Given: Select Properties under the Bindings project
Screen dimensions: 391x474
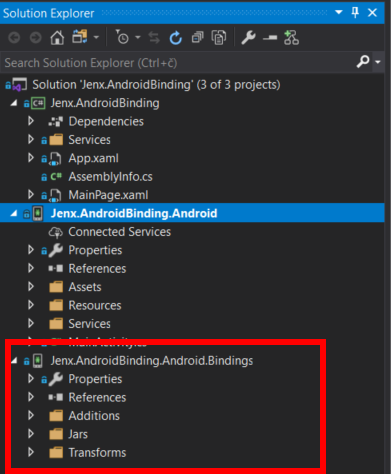Looking at the screenshot, I should click(x=95, y=379).
